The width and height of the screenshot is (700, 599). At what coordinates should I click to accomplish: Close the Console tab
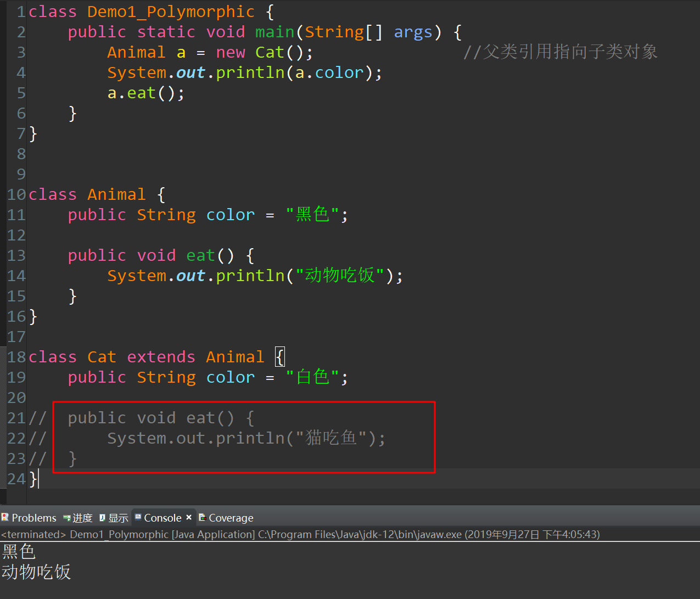click(189, 517)
